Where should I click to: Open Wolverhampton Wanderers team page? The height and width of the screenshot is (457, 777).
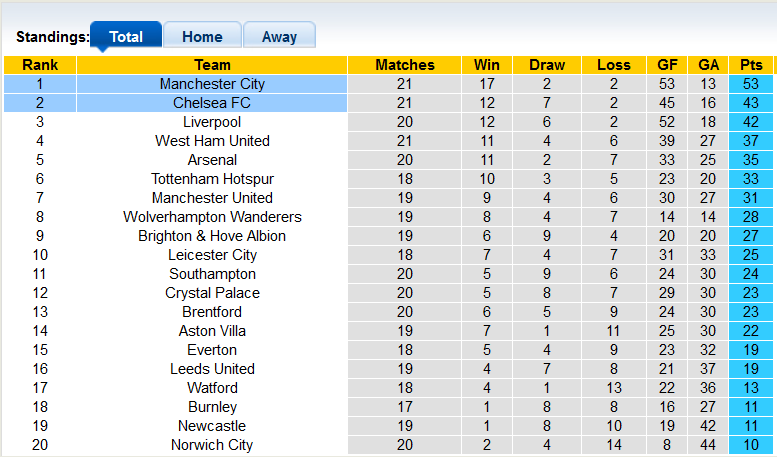point(212,217)
